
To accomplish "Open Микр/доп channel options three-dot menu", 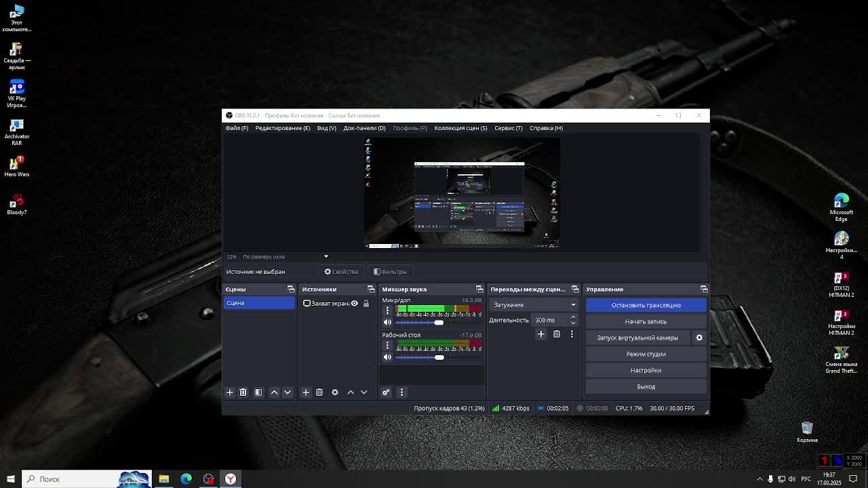I will pyautogui.click(x=387, y=310).
